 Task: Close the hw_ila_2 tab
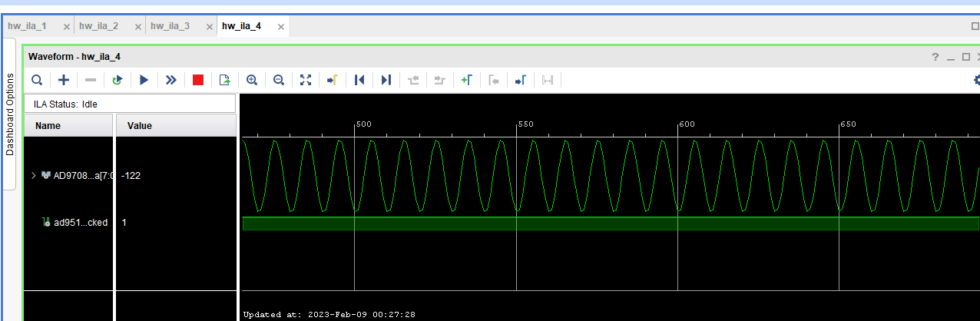[138, 27]
